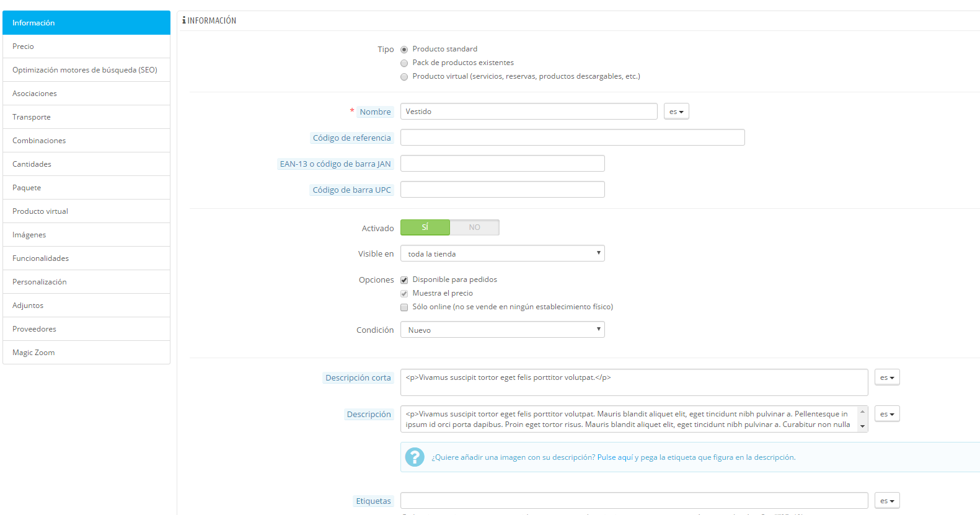Go to Optimización motores de búsqueda (SEO)

point(86,70)
